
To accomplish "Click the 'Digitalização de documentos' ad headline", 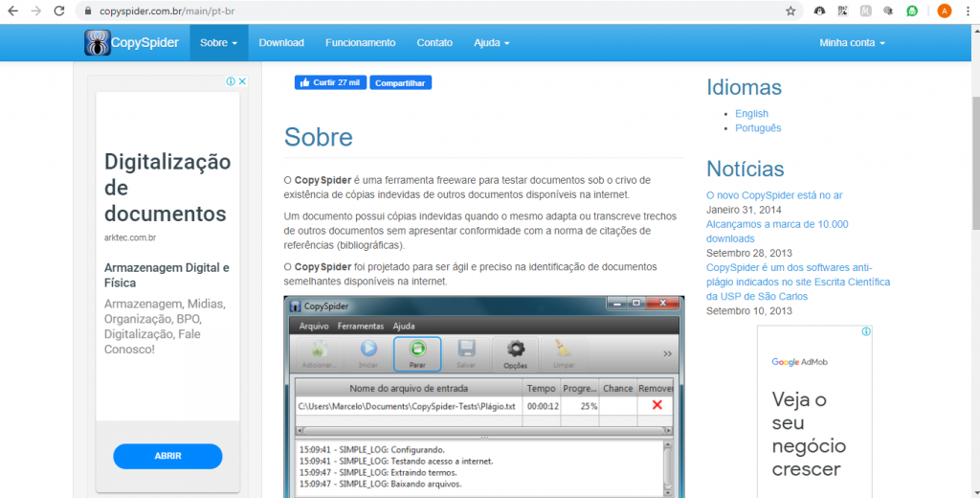I will tap(167, 188).
